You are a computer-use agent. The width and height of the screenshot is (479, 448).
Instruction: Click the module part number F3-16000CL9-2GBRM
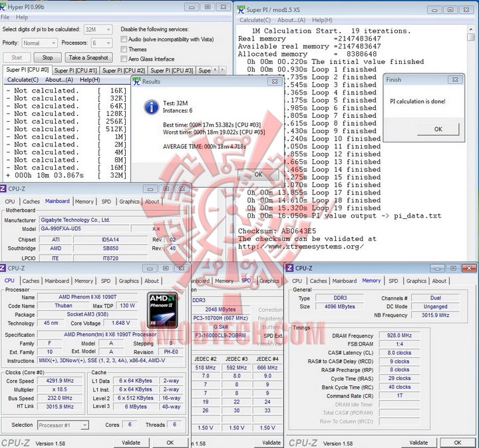click(x=220, y=336)
